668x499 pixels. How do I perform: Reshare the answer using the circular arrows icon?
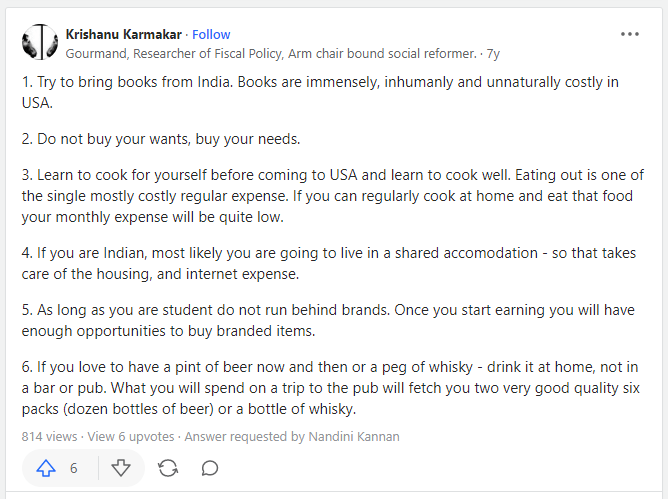pyautogui.click(x=168, y=468)
